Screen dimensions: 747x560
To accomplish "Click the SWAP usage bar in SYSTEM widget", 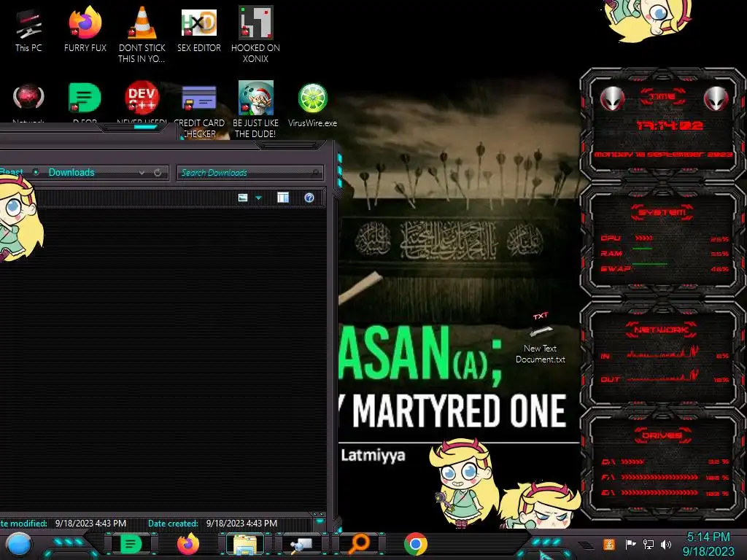I will click(650, 263).
